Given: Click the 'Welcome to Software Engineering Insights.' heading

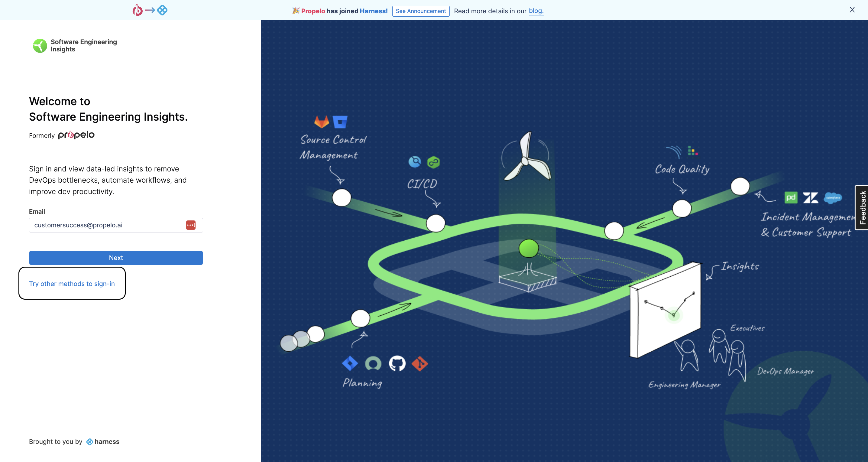Looking at the screenshot, I should coord(108,109).
